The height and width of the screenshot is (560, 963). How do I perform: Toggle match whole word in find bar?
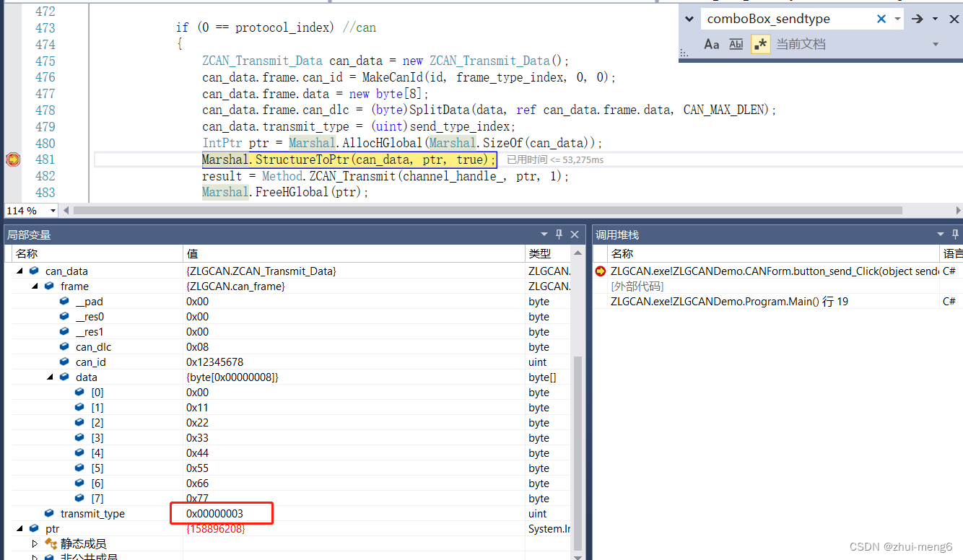point(736,44)
